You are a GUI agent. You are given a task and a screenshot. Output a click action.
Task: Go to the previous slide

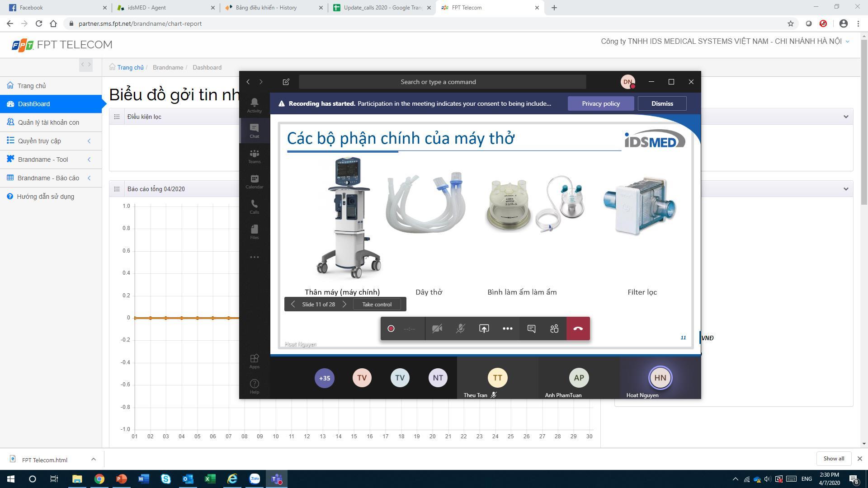point(292,304)
